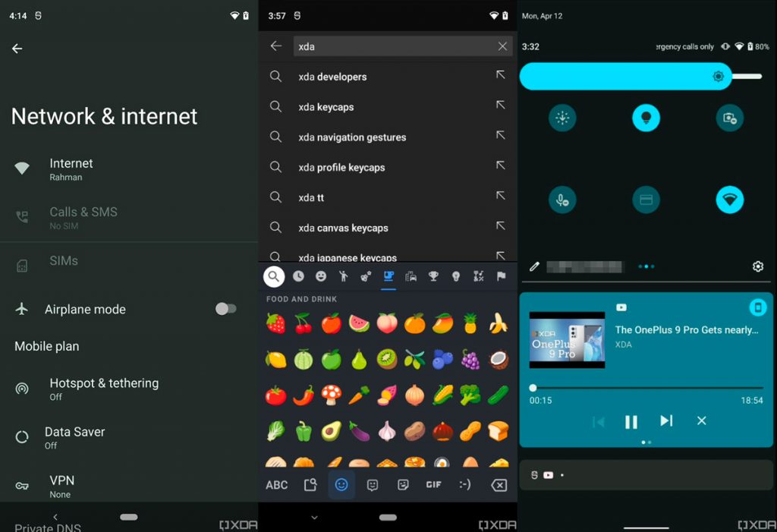This screenshot has height=532, width=777.
Task: Toggle the flashlight quick settings tile
Action: pyautogui.click(x=646, y=118)
